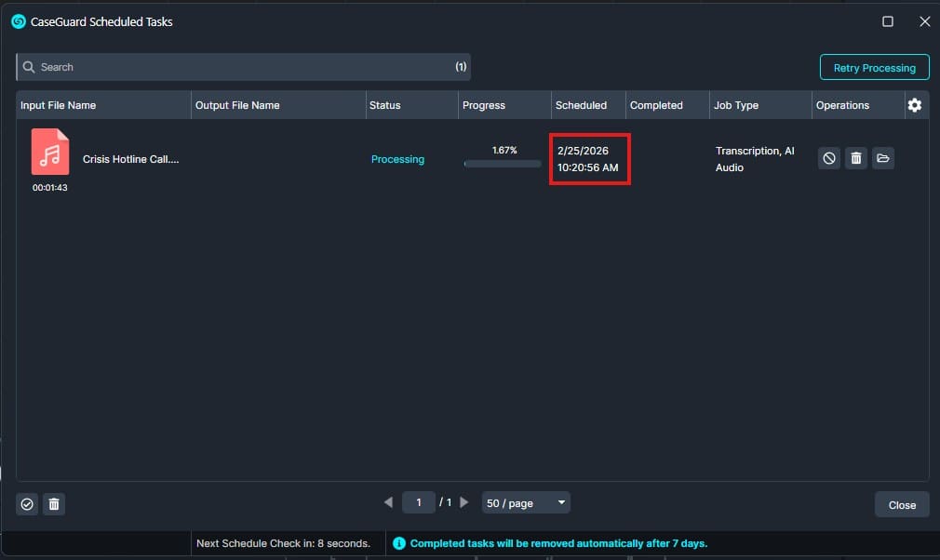Image resolution: width=940 pixels, height=560 pixels.
Task: Click the Retry Processing button
Action: click(874, 68)
